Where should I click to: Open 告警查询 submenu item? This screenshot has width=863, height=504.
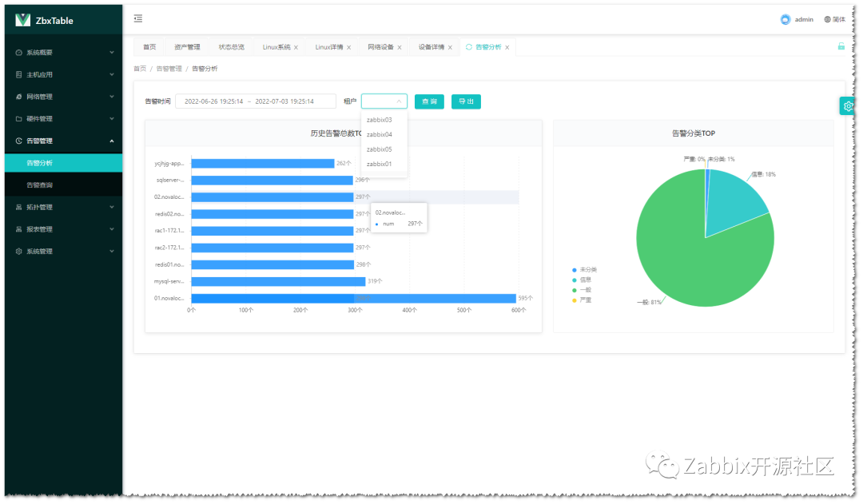pos(65,185)
